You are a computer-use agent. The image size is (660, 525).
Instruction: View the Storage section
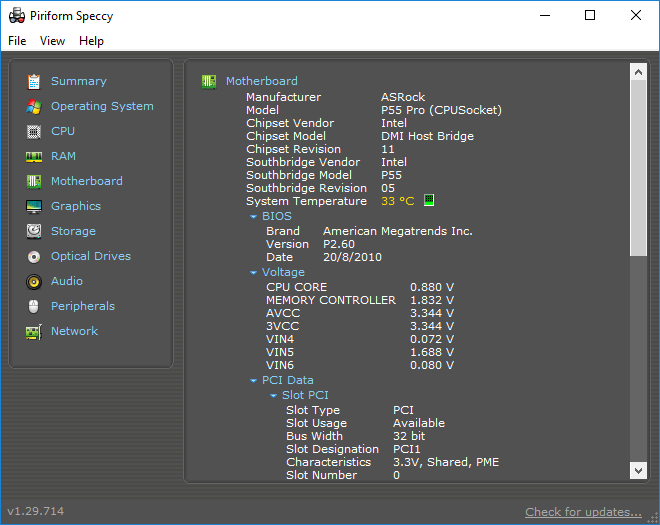pyautogui.click(x=73, y=231)
